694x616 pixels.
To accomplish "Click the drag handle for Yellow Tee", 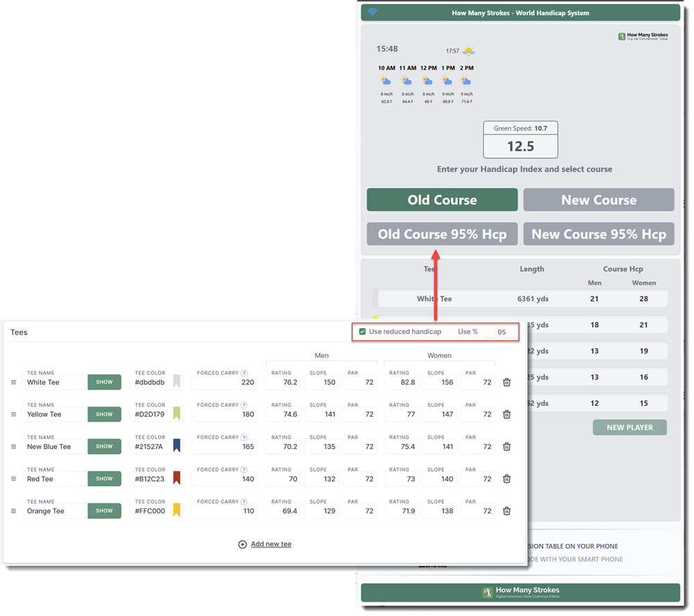I will [13, 415].
